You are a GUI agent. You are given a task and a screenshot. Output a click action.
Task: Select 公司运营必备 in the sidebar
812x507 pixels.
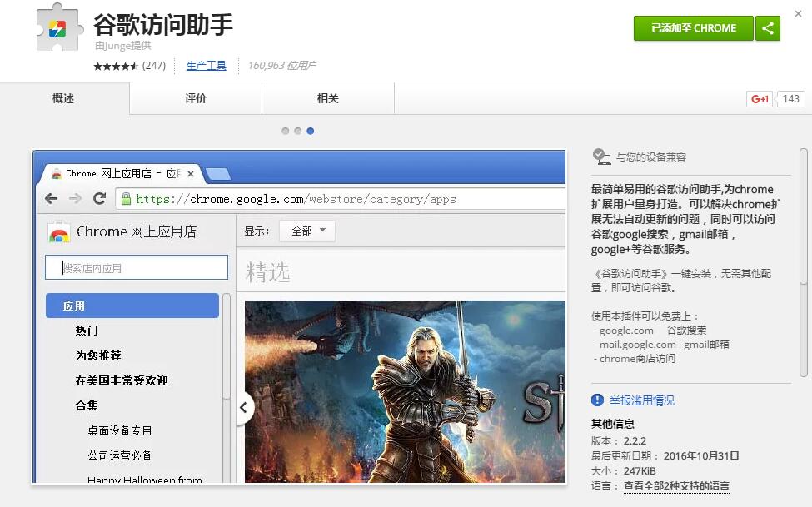tap(120, 455)
